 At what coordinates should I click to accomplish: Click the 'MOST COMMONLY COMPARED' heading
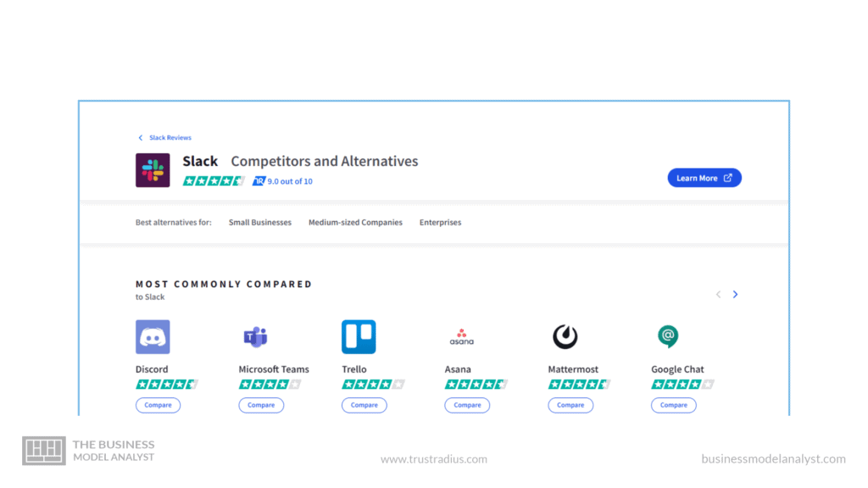pyautogui.click(x=224, y=284)
